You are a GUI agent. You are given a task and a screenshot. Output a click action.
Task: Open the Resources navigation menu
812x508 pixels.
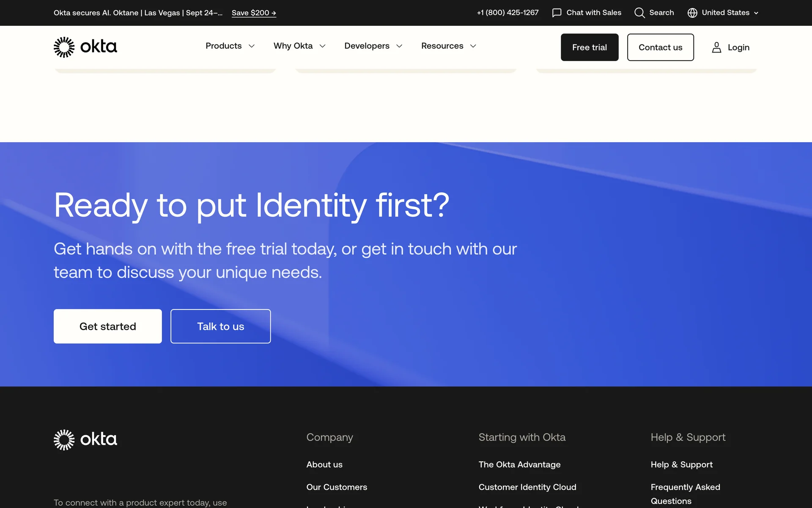point(442,46)
